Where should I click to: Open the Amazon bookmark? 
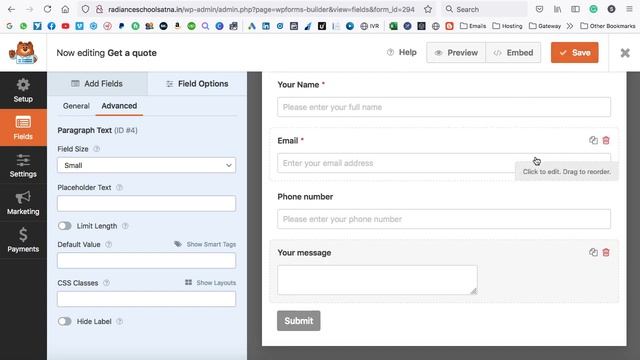(x=177, y=26)
